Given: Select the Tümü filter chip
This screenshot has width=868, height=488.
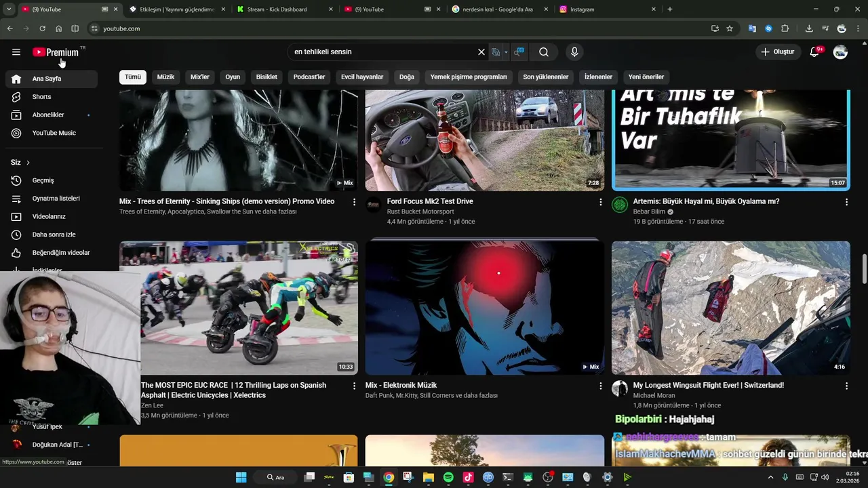Looking at the screenshot, I should [133, 77].
